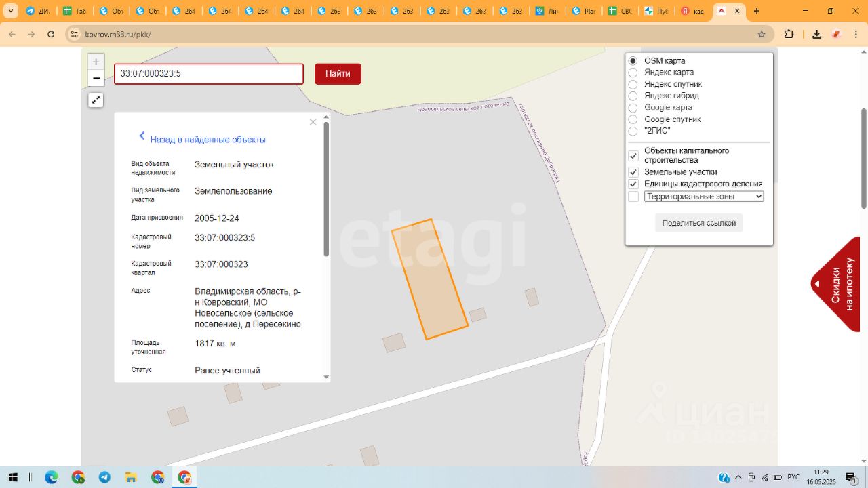Open the taskbar clock and calendar

821,477
